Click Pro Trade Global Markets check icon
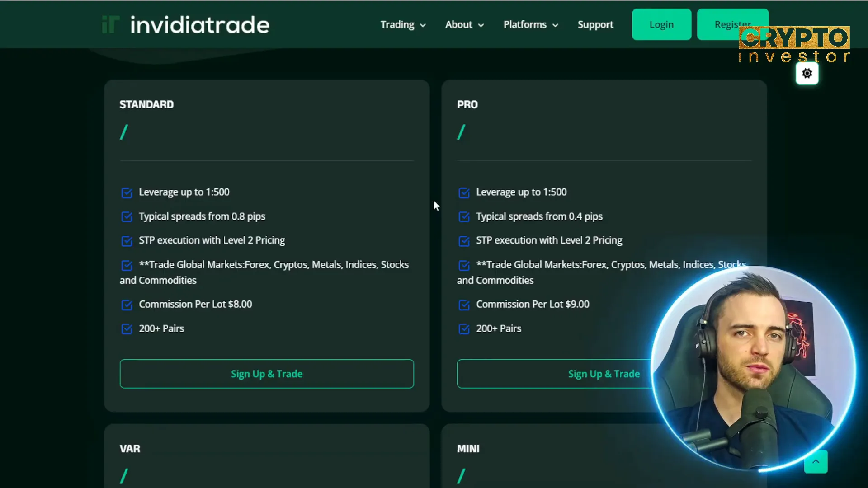Image resolution: width=868 pixels, height=488 pixels. pos(464,265)
